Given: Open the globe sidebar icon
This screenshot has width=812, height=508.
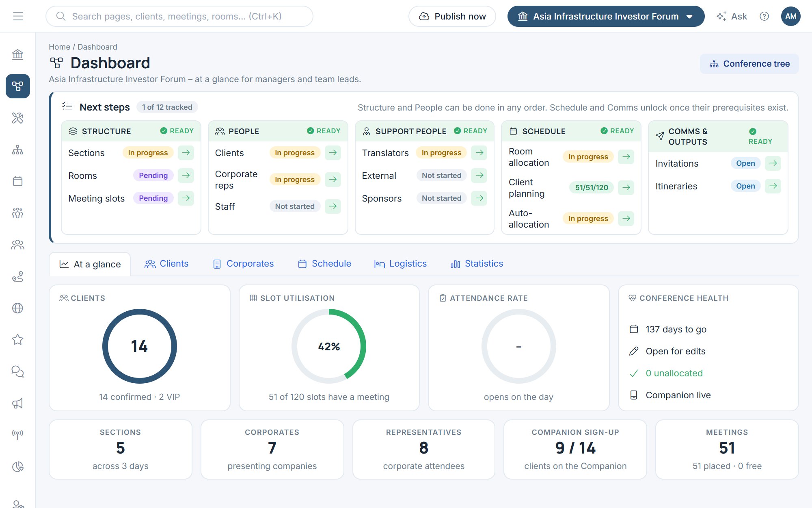Looking at the screenshot, I should pyautogui.click(x=17, y=308).
